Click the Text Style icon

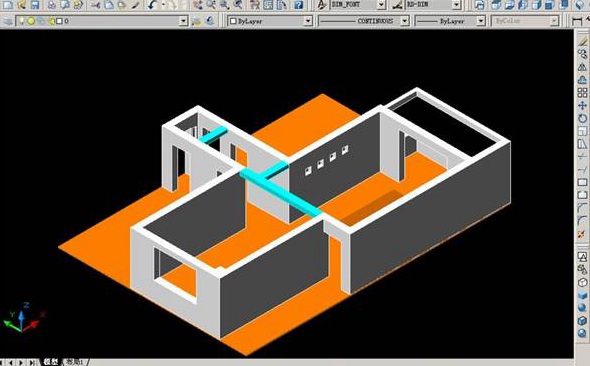tap(321, 5)
